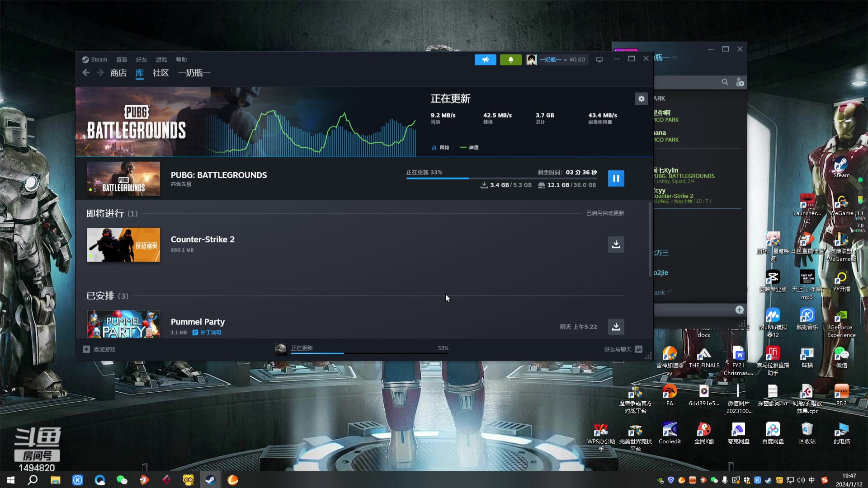The height and width of the screenshot is (488, 868).
Task: Go forward with the navigation arrow
Action: click(x=100, y=73)
